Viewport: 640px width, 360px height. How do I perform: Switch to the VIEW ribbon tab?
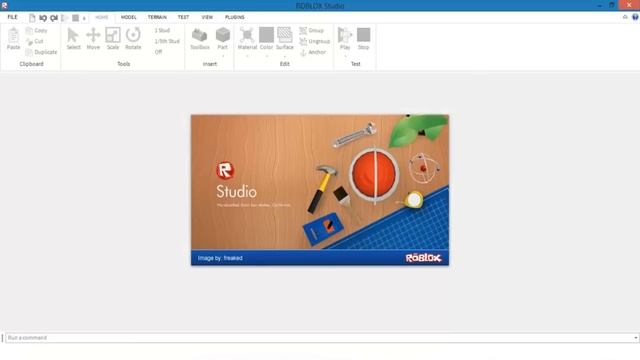coord(207,17)
